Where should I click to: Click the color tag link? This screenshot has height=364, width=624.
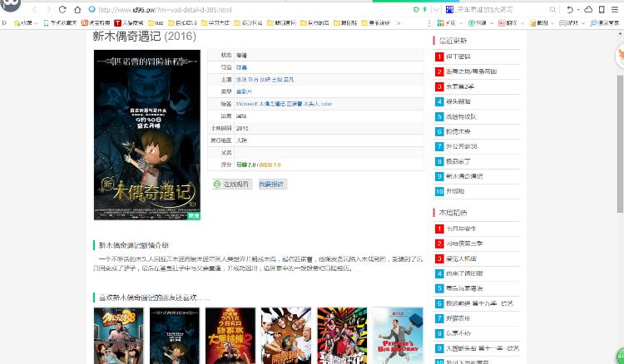[326, 104]
